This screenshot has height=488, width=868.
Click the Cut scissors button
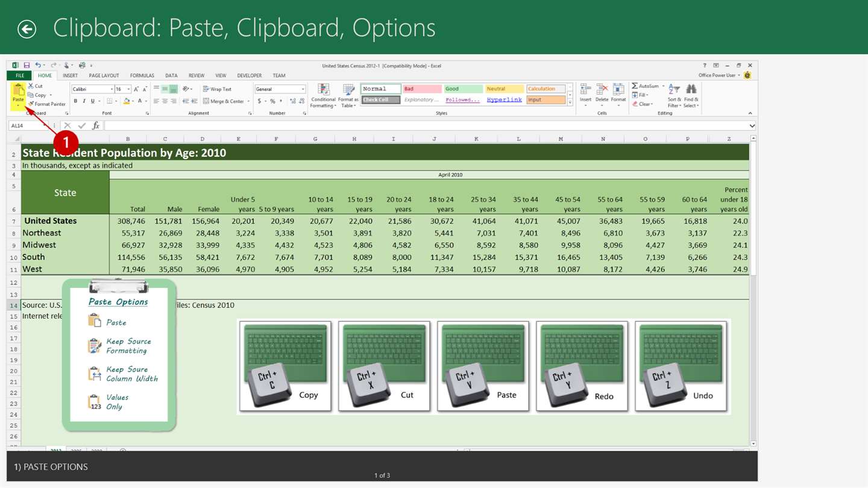(x=36, y=86)
